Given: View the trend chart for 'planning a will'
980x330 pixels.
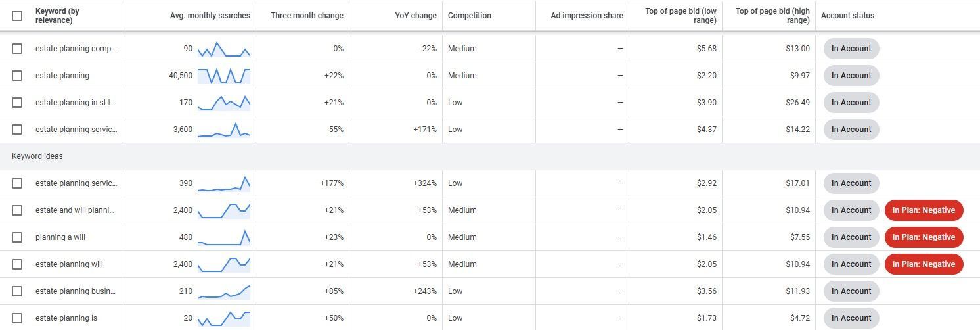Looking at the screenshot, I should (x=224, y=237).
